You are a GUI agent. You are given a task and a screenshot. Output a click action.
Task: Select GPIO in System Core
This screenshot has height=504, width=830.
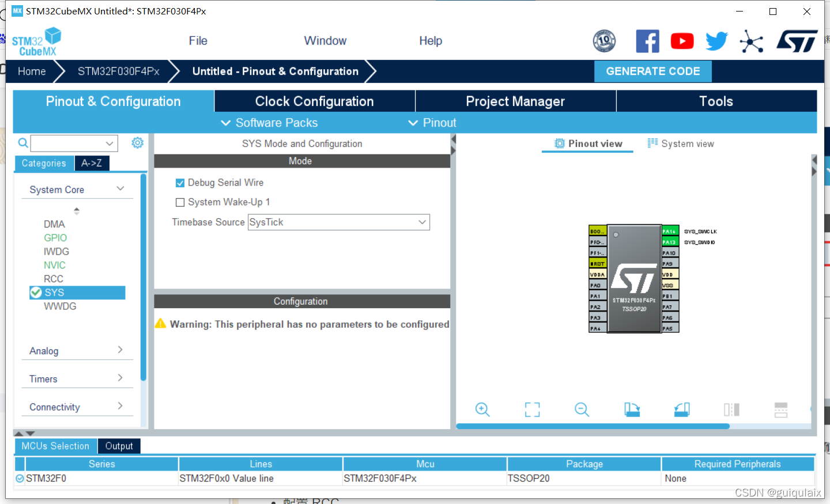point(55,238)
